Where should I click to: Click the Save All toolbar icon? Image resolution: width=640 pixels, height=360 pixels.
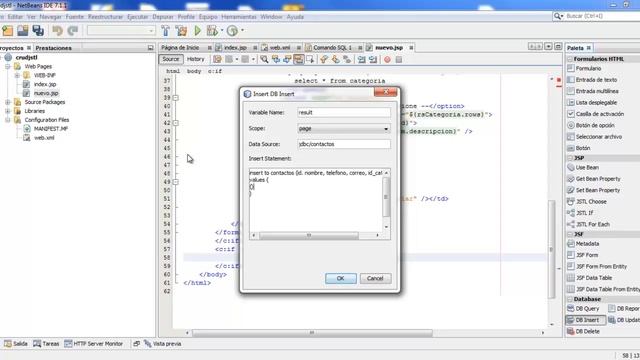(x=38, y=31)
